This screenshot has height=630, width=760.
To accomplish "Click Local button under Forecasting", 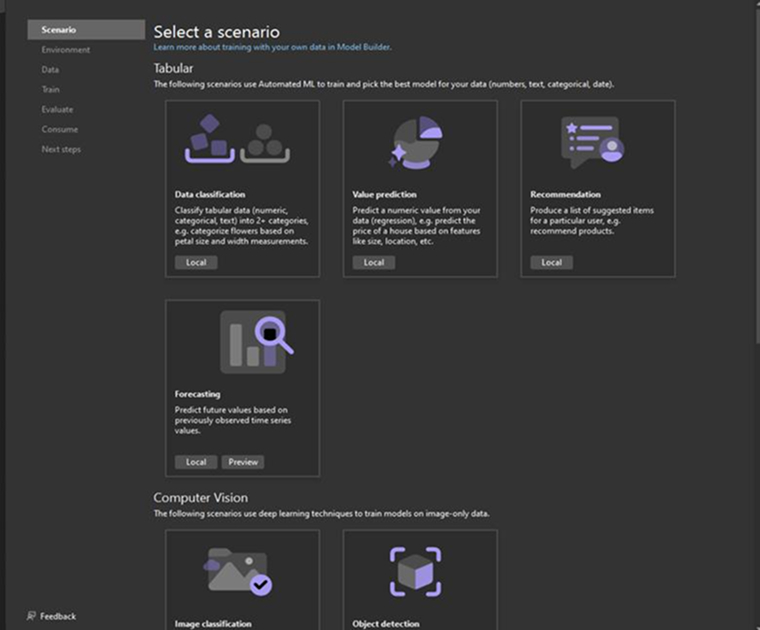I will tap(196, 462).
